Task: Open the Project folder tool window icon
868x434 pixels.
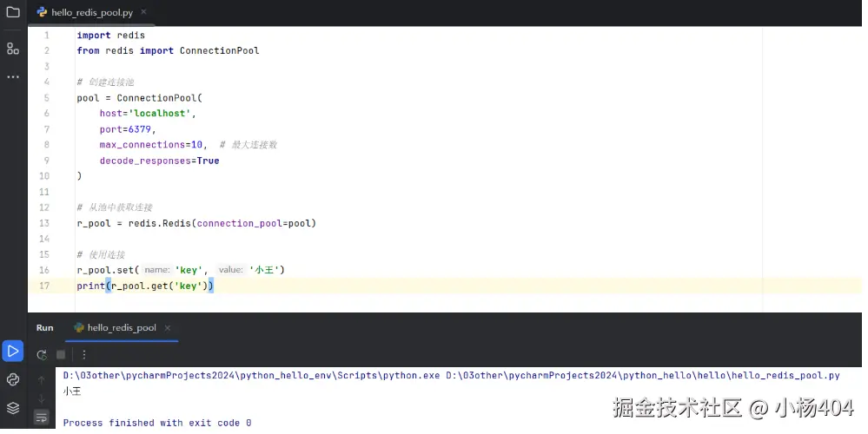Action: tap(13, 11)
